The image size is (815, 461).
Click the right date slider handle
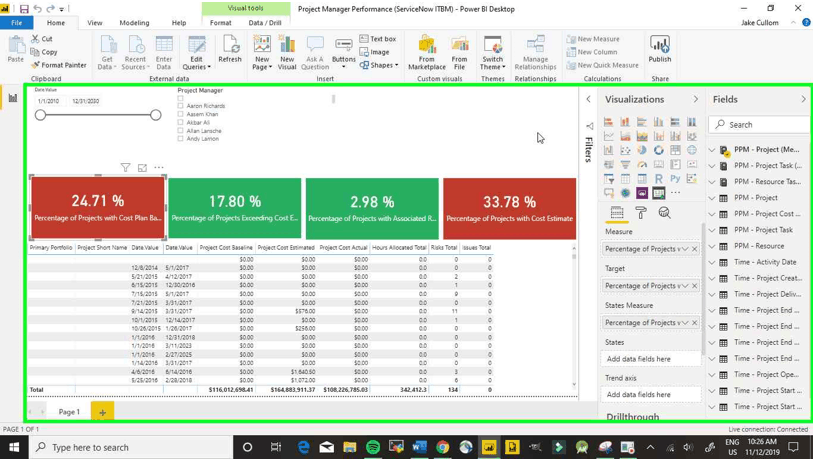[155, 115]
